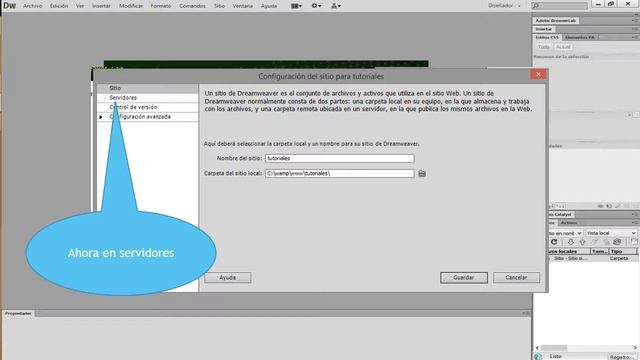Open the Edición menu
This screenshot has height=360, width=640.
point(59,6)
